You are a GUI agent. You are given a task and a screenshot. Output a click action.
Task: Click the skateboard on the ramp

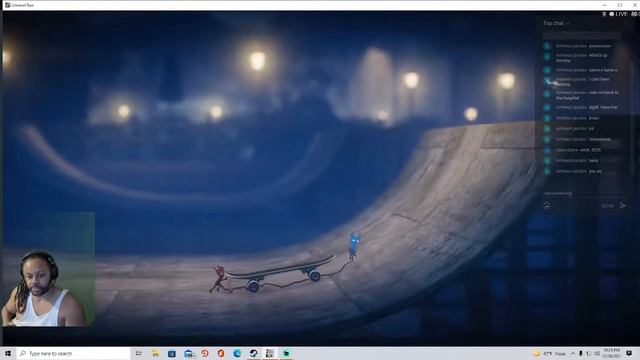click(x=282, y=273)
